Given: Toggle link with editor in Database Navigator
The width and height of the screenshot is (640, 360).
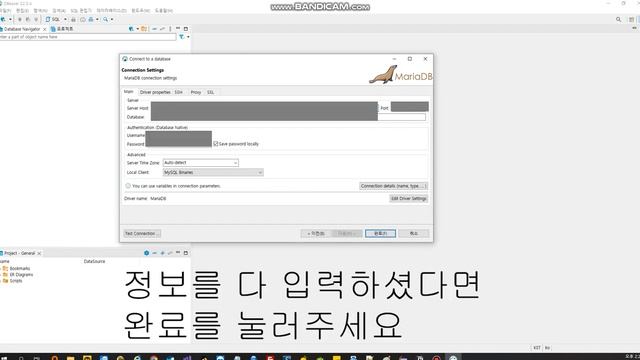Looking at the screenshot, I should tap(162, 29).
